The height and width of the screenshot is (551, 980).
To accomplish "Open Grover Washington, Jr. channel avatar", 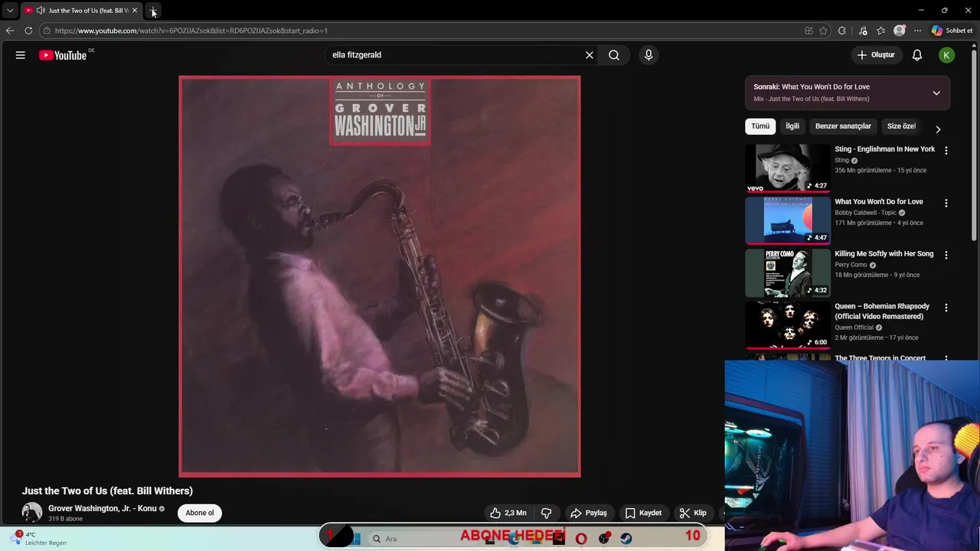I will coord(32,513).
